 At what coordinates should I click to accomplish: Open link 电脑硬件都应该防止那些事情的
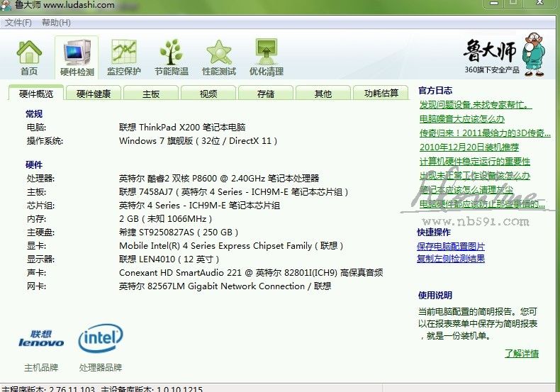[x=482, y=204]
